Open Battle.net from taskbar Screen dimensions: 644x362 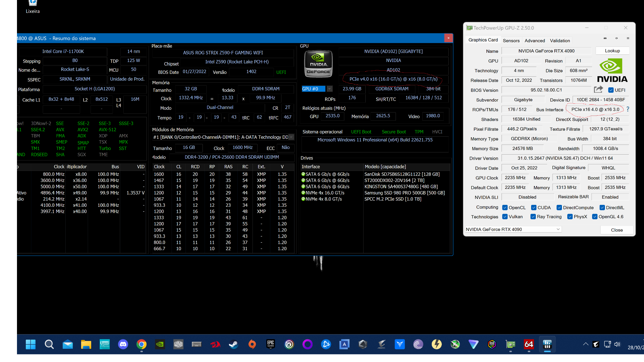click(x=326, y=344)
